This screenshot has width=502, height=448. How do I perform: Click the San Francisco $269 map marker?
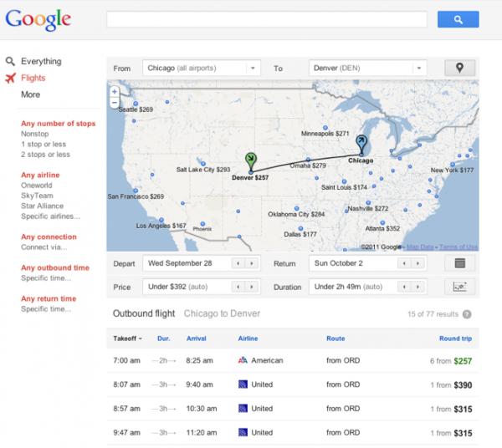[x=136, y=191]
